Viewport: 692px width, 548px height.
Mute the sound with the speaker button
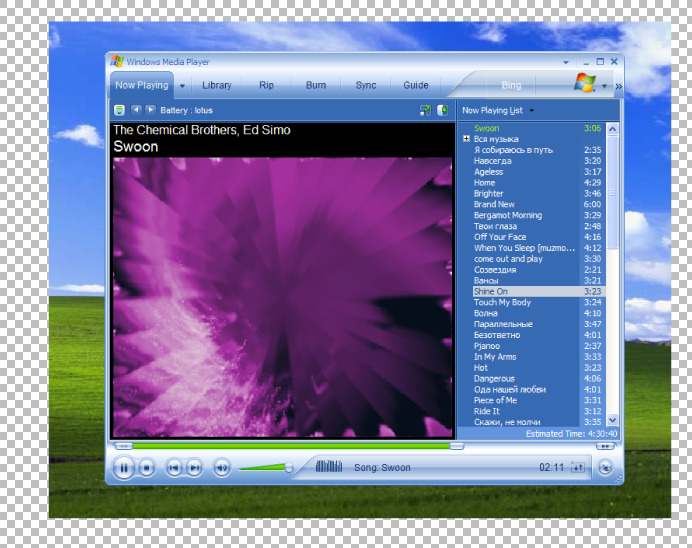click(x=222, y=468)
